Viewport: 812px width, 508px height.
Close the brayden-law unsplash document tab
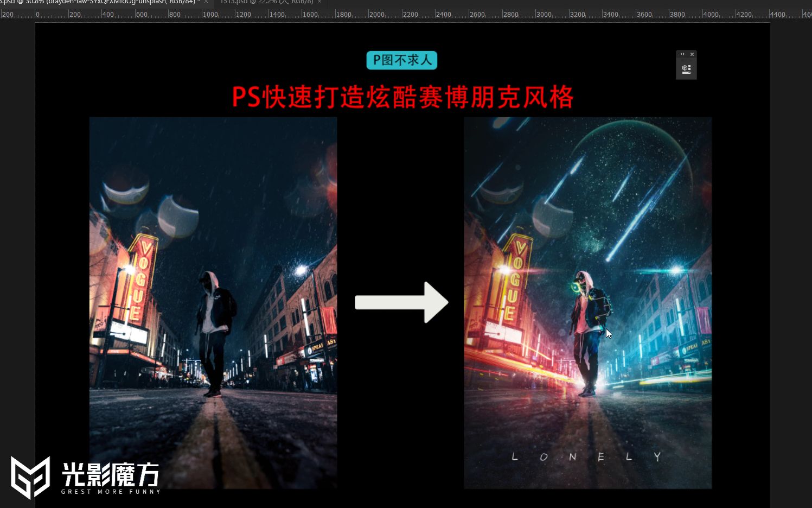[x=206, y=2]
